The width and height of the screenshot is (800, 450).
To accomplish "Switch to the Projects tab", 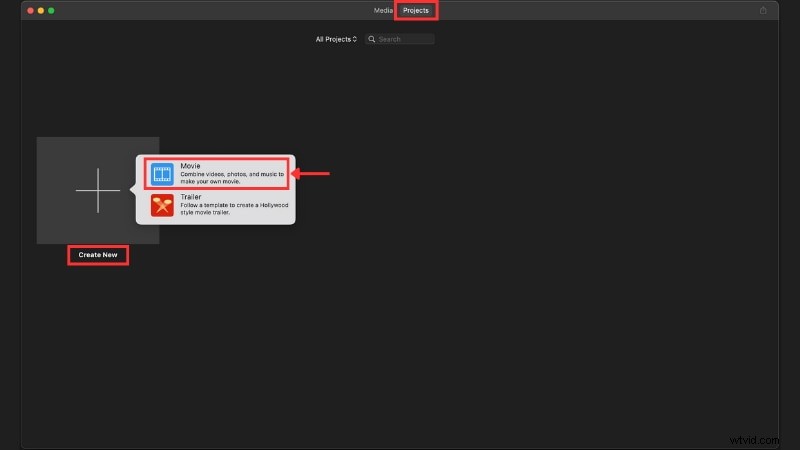I will click(416, 10).
